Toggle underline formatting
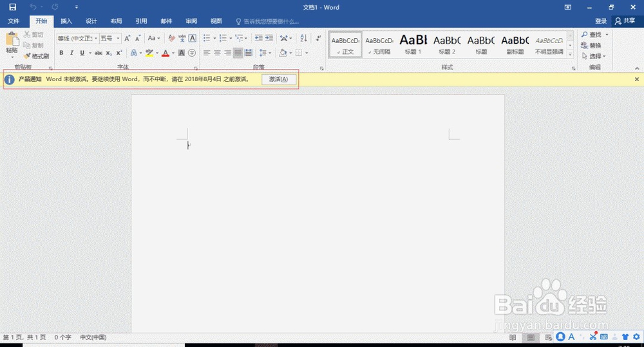The image size is (644, 347). pyautogui.click(x=82, y=53)
